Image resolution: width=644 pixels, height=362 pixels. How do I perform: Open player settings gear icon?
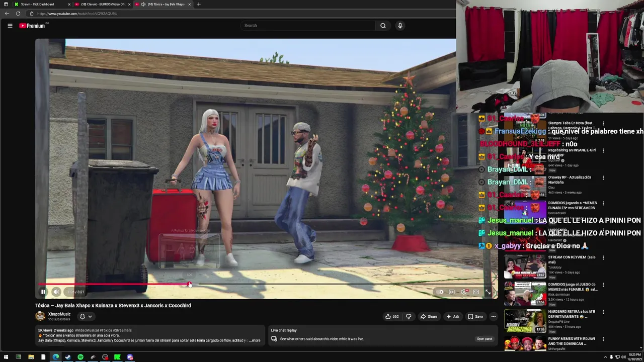pyautogui.click(x=464, y=292)
